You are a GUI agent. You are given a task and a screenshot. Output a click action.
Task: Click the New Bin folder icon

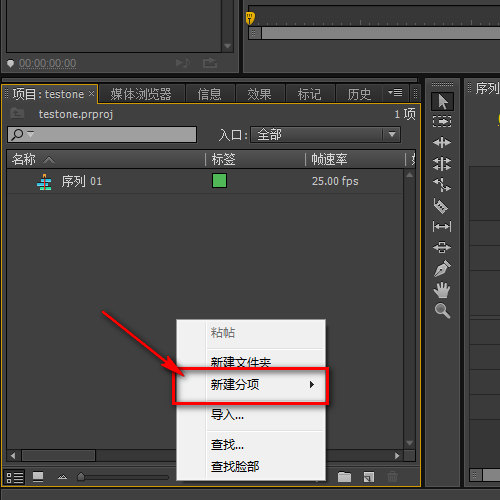[344, 477]
